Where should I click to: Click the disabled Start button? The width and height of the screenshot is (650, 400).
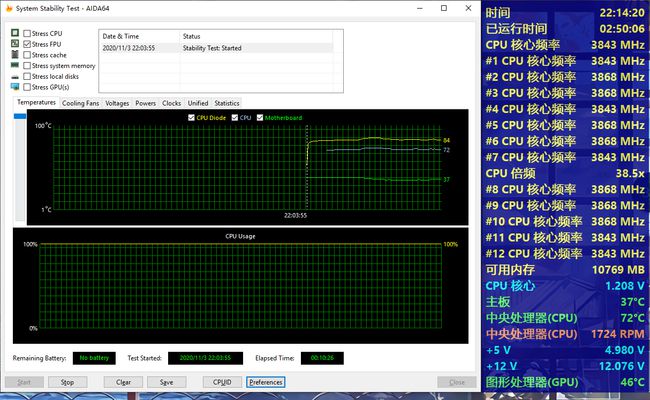click(24, 382)
